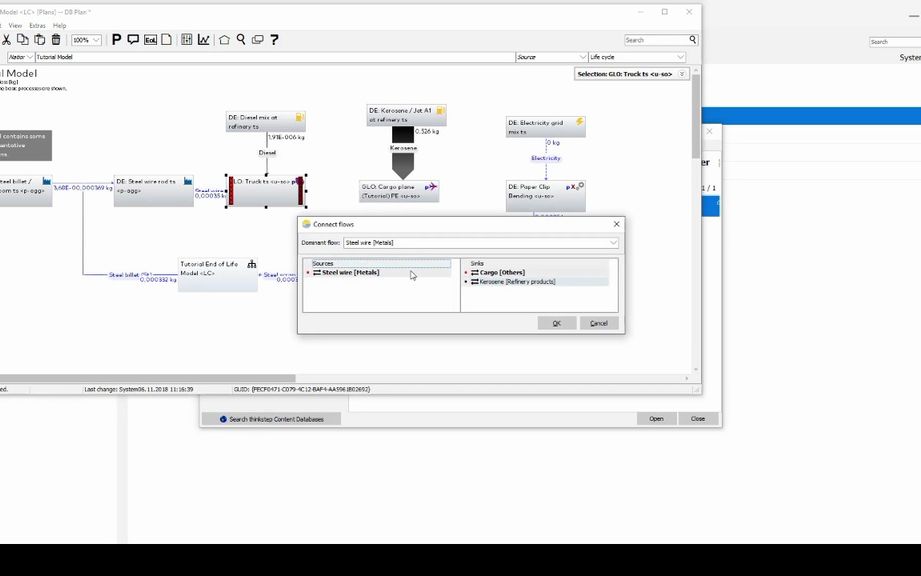This screenshot has height=576, width=921.
Task: Open help with the question mark icon
Action: pos(274,39)
